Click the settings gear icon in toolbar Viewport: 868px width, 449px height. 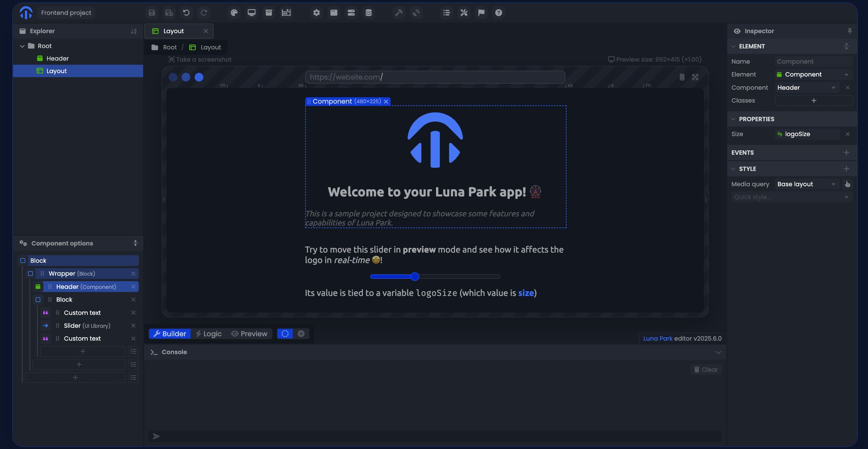317,13
